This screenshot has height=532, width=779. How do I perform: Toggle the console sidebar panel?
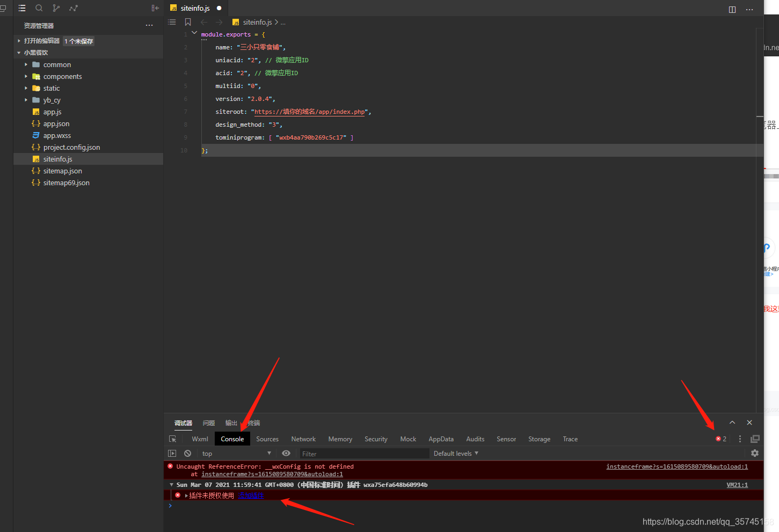[172, 454]
